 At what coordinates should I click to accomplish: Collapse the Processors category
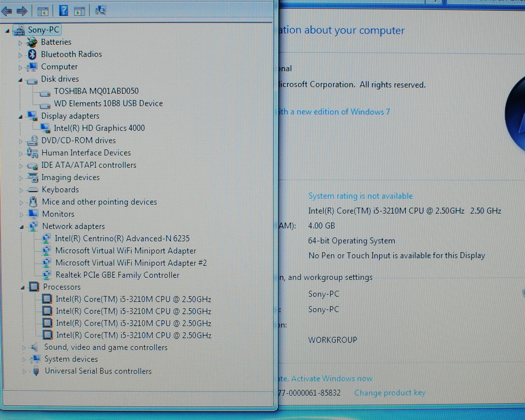(x=22, y=288)
